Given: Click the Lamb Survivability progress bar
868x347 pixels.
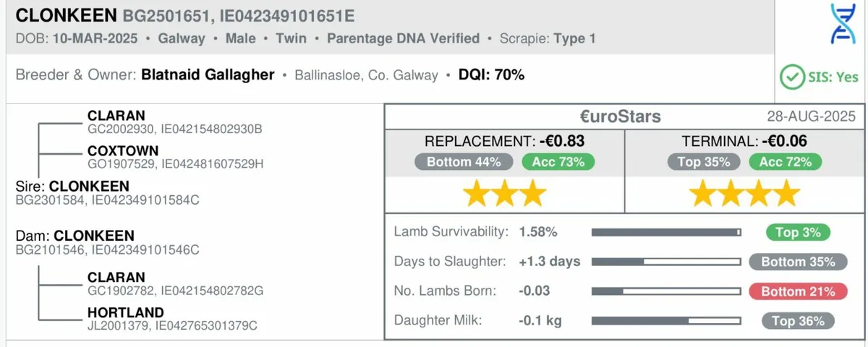Looking at the screenshot, I should (666, 233).
